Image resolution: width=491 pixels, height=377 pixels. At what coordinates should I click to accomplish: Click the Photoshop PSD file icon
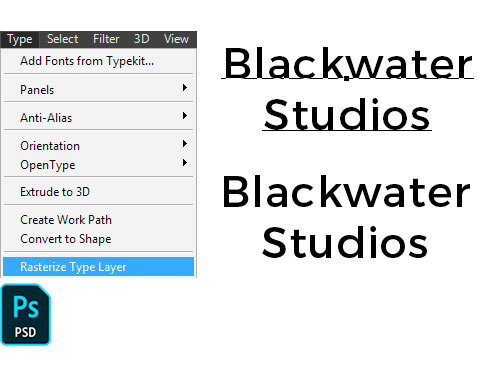pos(26,315)
